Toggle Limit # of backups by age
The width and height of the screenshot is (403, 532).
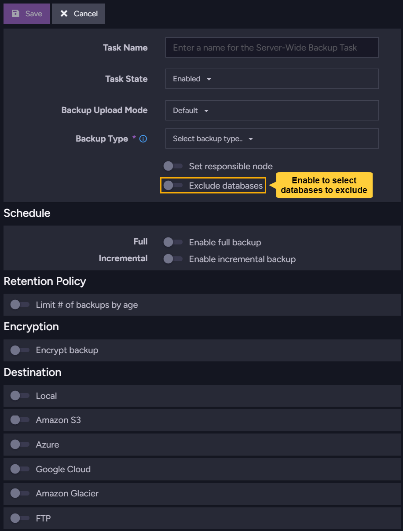click(20, 305)
